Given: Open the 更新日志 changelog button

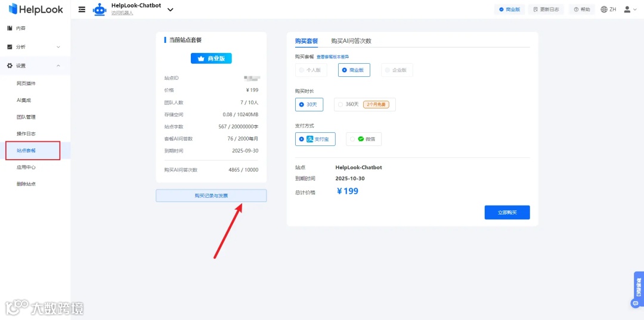Looking at the screenshot, I should pos(546,10).
